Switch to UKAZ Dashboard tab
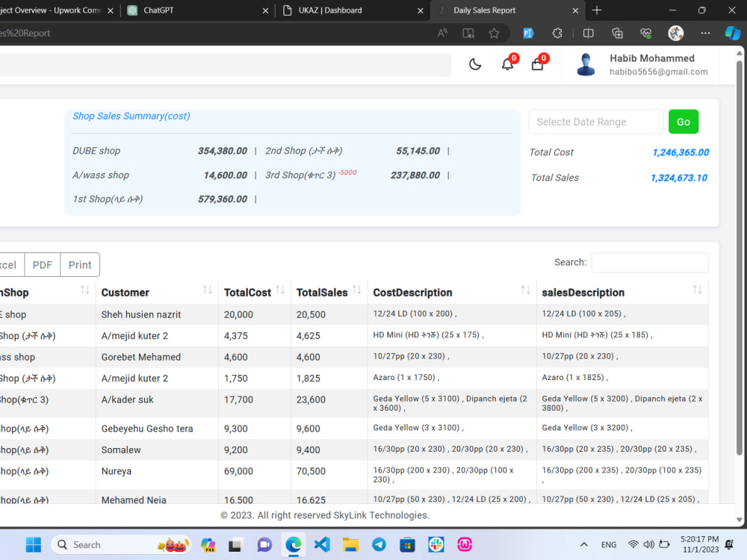This screenshot has height=560, width=747. click(353, 10)
